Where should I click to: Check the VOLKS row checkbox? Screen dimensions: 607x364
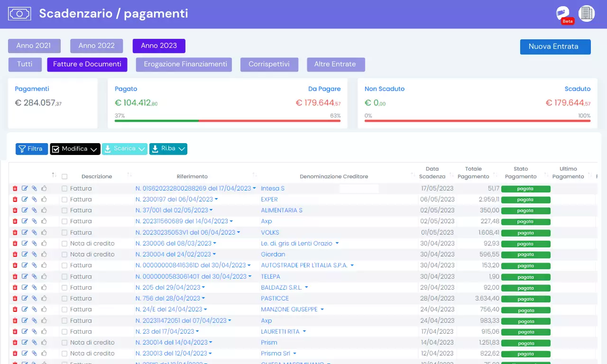click(x=64, y=232)
